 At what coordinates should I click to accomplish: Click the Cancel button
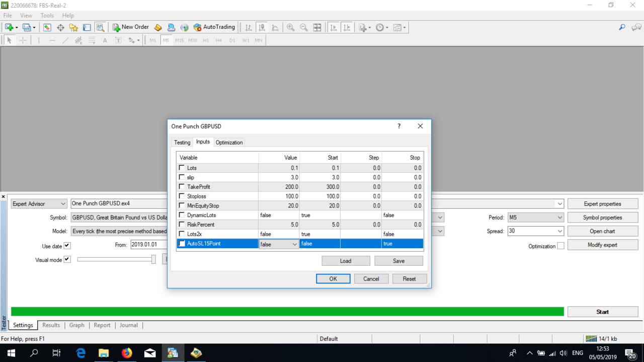pyautogui.click(x=371, y=279)
